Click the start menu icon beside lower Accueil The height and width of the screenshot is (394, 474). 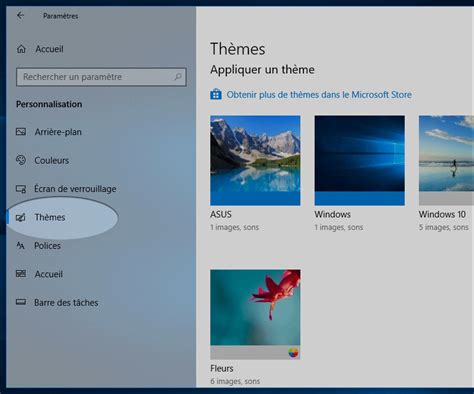click(x=21, y=274)
